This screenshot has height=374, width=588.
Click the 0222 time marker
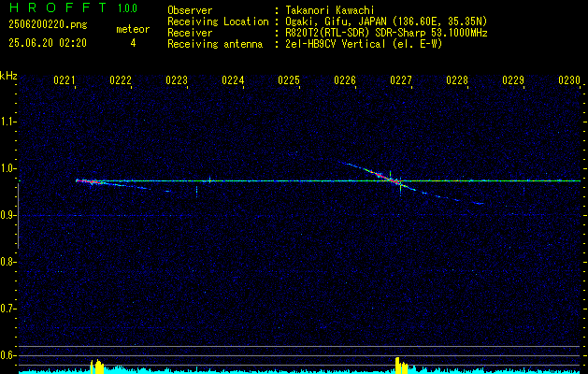click(x=121, y=80)
